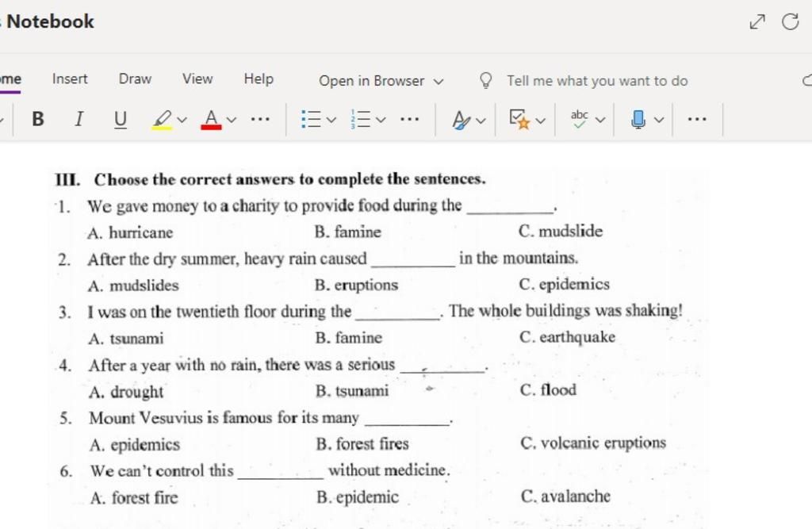
Task: Click answer A. hurricane
Action: tap(131, 232)
